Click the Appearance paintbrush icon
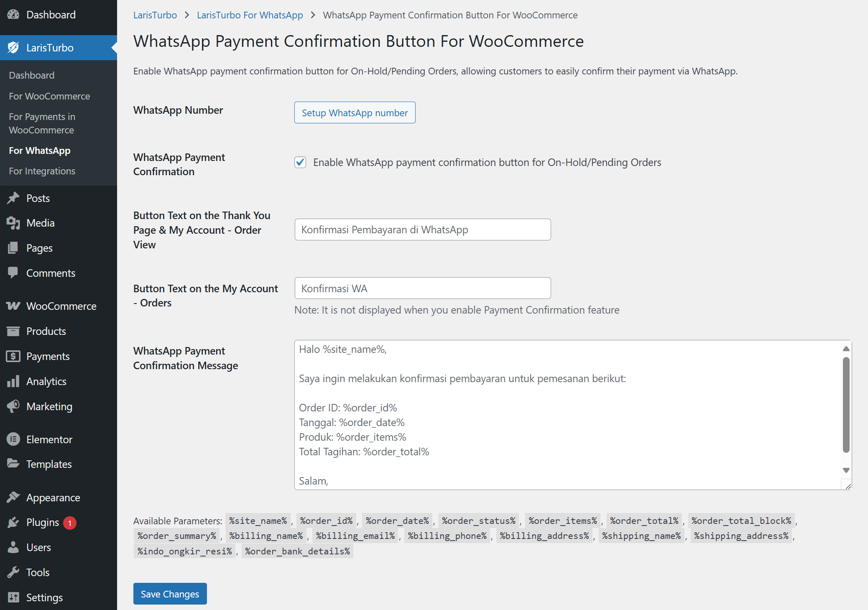Viewport: 868px width, 610px height. 13,497
